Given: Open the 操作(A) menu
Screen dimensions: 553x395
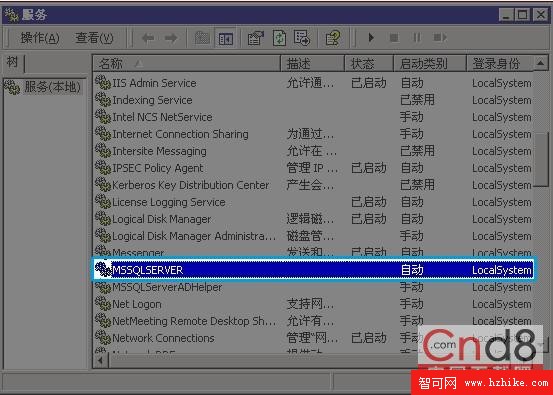Looking at the screenshot, I should coord(40,38).
